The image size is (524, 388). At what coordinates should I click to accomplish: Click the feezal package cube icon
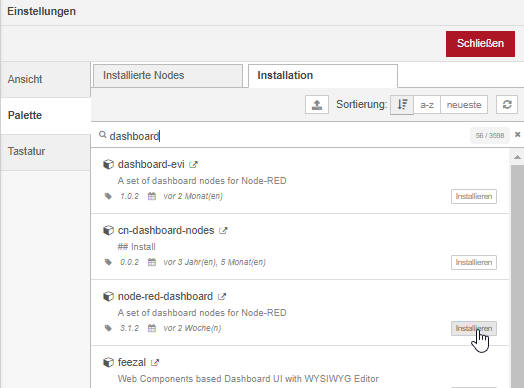(x=108, y=362)
